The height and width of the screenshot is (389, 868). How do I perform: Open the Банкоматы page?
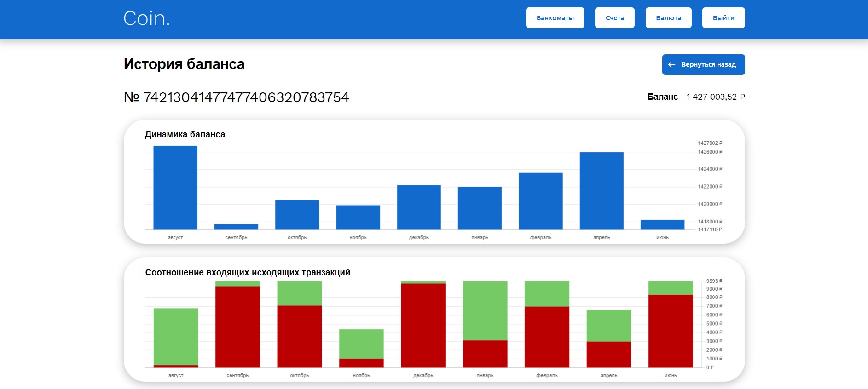(555, 18)
